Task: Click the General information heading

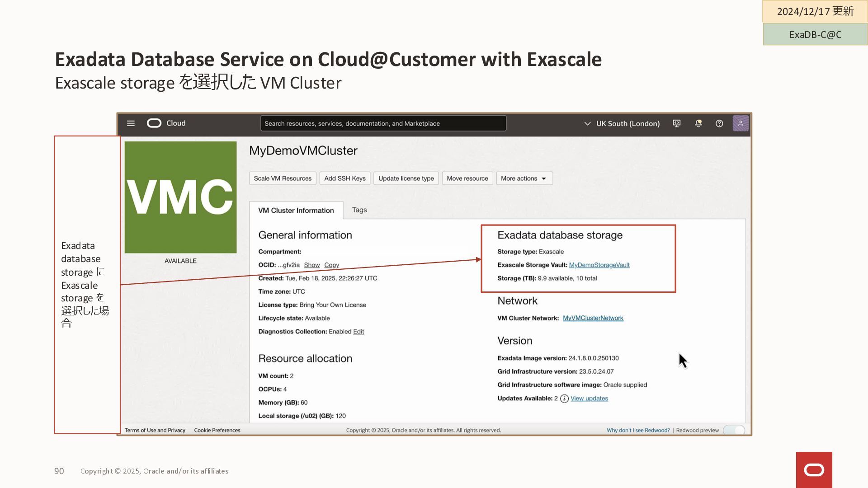Action: (305, 235)
